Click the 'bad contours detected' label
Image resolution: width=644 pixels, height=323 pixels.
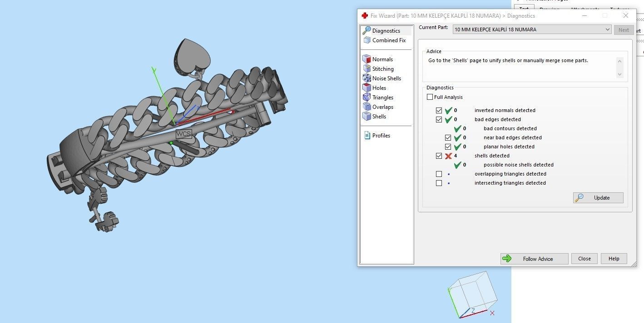pyautogui.click(x=510, y=129)
